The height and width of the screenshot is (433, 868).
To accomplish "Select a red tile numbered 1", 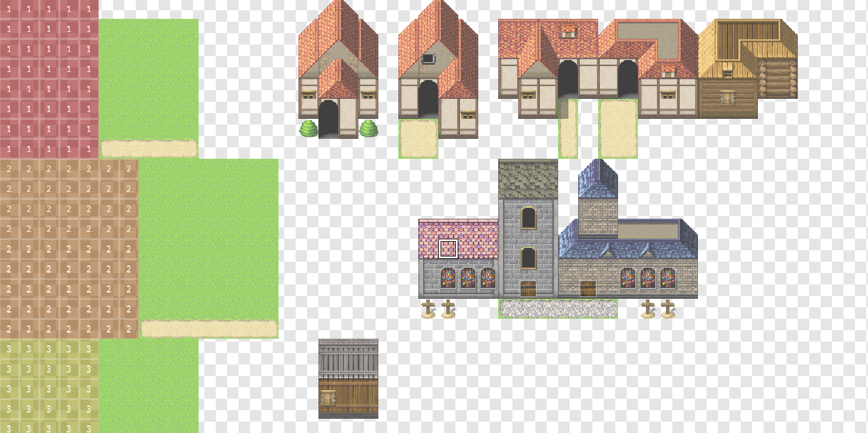I will 49,69.
